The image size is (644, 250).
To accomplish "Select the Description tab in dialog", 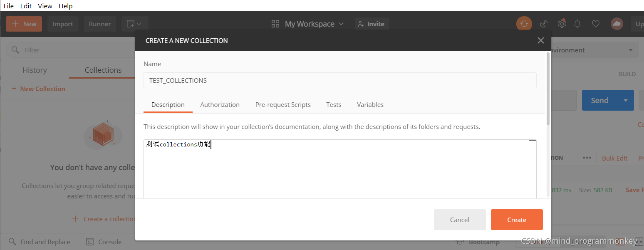I will [168, 105].
